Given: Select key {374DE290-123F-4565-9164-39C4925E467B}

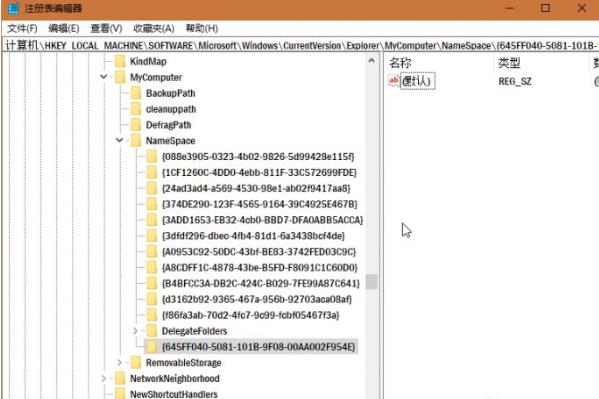Looking at the screenshot, I should point(259,204).
